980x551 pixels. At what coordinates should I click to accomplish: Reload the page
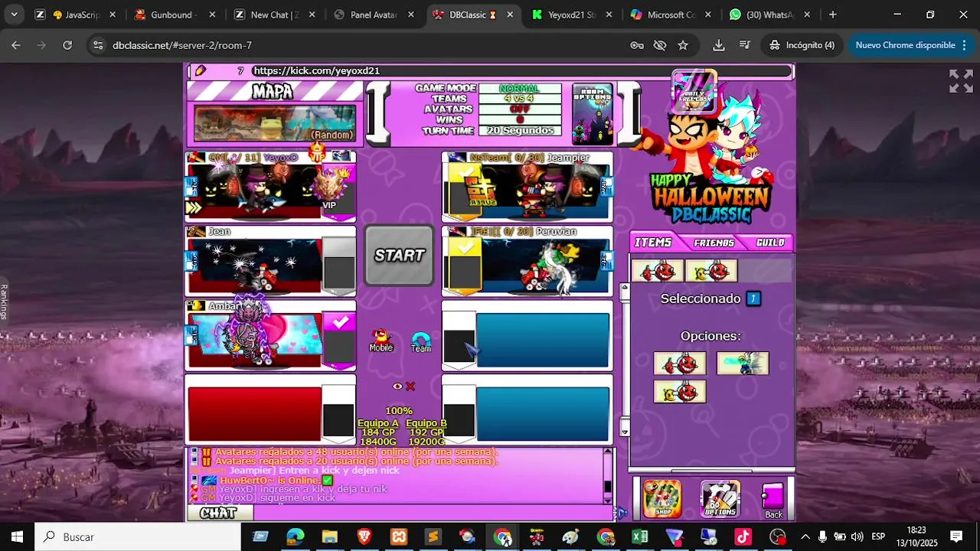(x=67, y=45)
